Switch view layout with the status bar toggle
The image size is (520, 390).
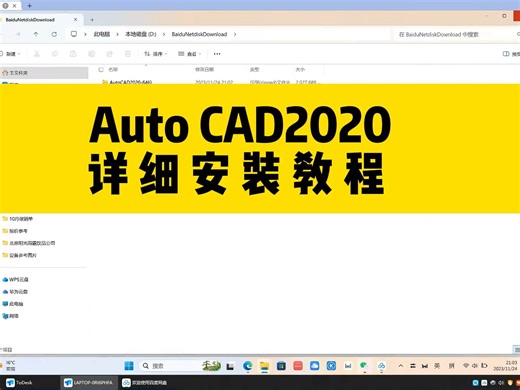pos(516,349)
